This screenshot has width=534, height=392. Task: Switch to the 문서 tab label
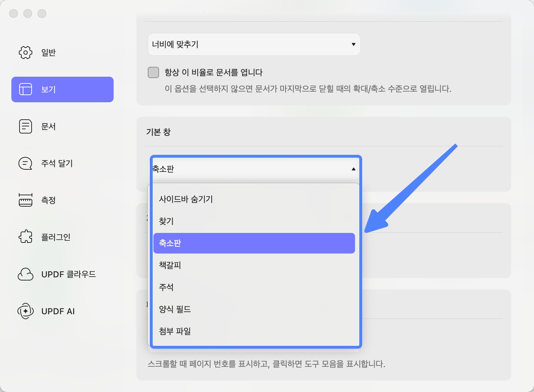pos(49,126)
